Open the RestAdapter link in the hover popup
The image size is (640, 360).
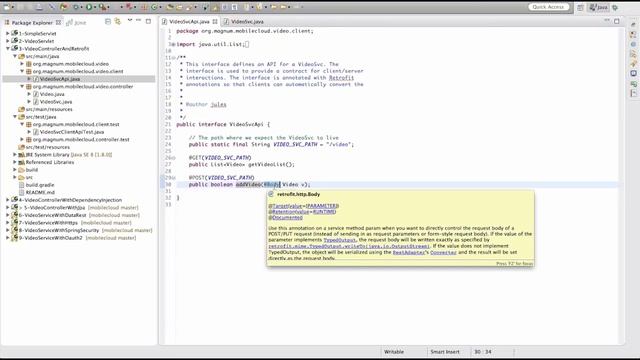(409, 252)
